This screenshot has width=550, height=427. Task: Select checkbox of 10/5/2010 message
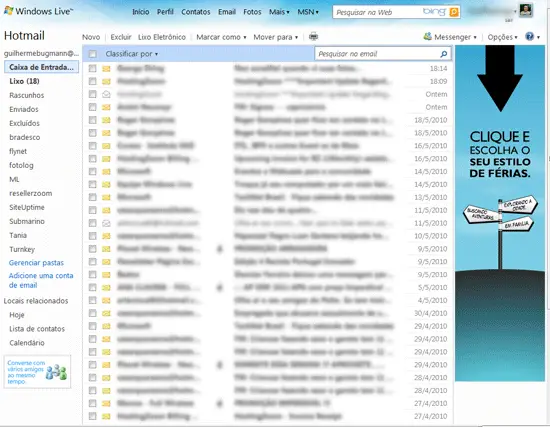click(93, 236)
